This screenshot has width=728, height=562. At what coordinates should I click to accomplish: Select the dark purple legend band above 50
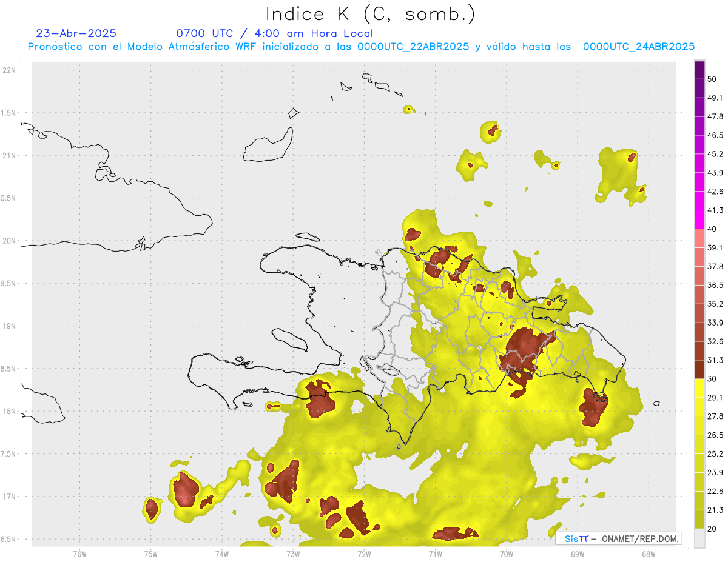(x=699, y=70)
